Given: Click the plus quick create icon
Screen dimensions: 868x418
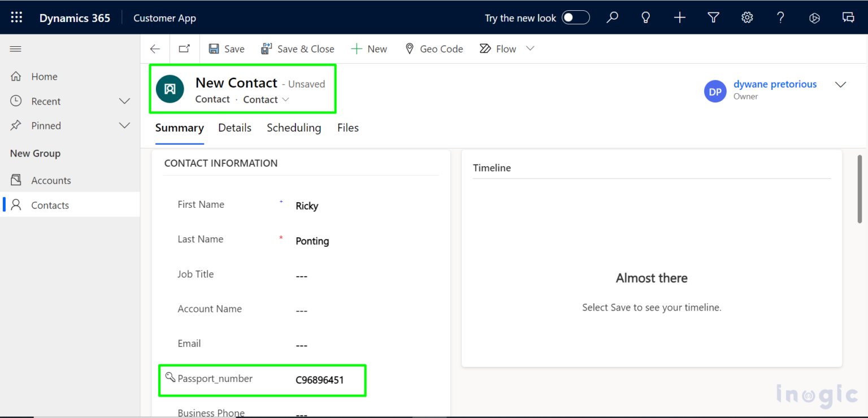Looking at the screenshot, I should (679, 18).
